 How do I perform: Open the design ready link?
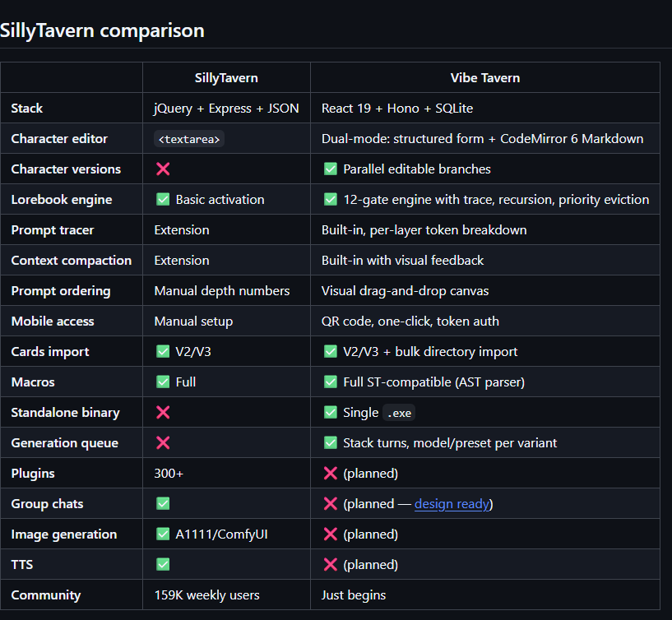point(452,504)
